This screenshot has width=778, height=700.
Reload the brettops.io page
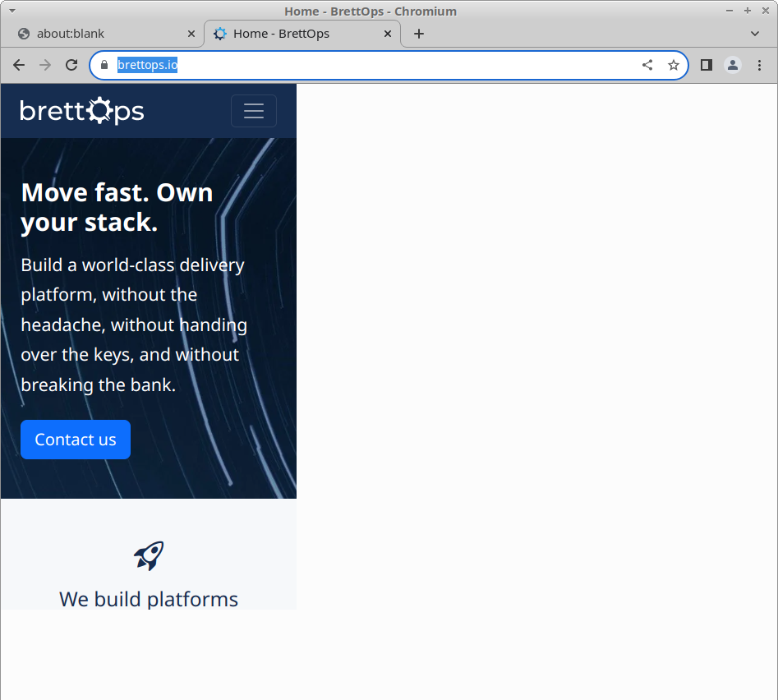point(71,65)
